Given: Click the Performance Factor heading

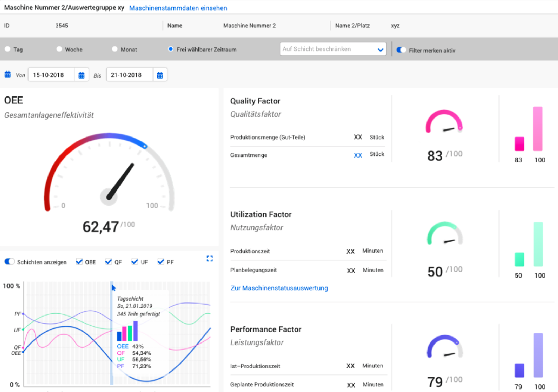Looking at the screenshot, I should coord(266,329).
